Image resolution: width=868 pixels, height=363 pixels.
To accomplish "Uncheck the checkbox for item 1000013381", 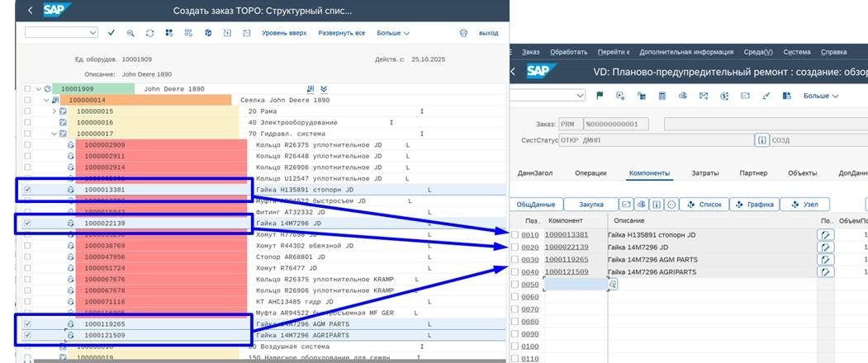I will click(29, 189).
